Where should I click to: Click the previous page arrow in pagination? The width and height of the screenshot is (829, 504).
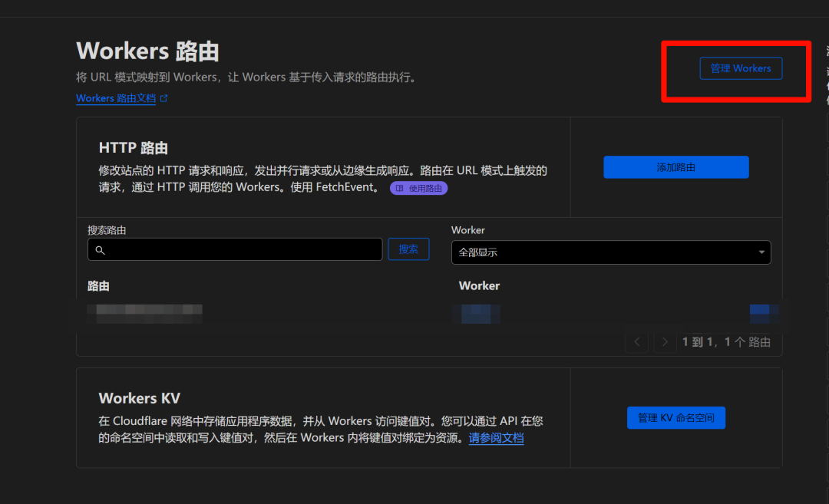point(637,342)
